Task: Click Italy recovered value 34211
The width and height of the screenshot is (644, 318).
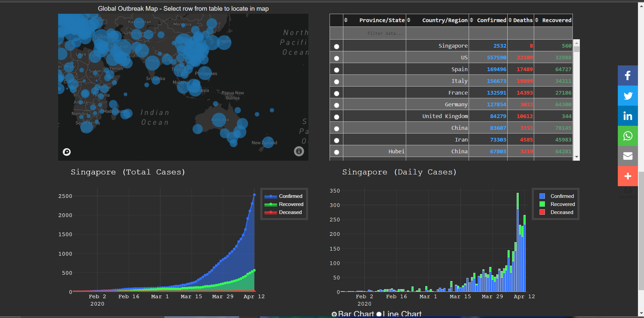Action: pyautogui.click(x=563, y=81)
